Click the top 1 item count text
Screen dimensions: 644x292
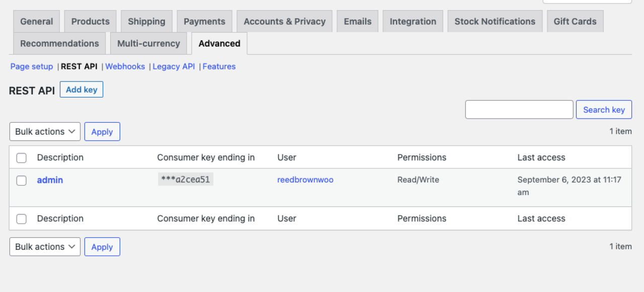pos(620,131)
